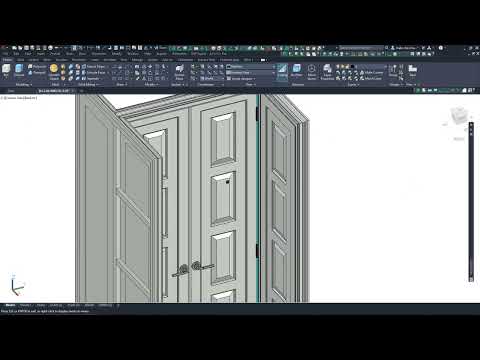
Task: Expand the Layers panel title
Action: [x=353, y=85]
